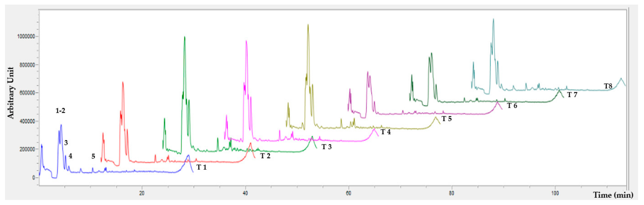Click the 0 y-axis tick label

pos(34,177)
